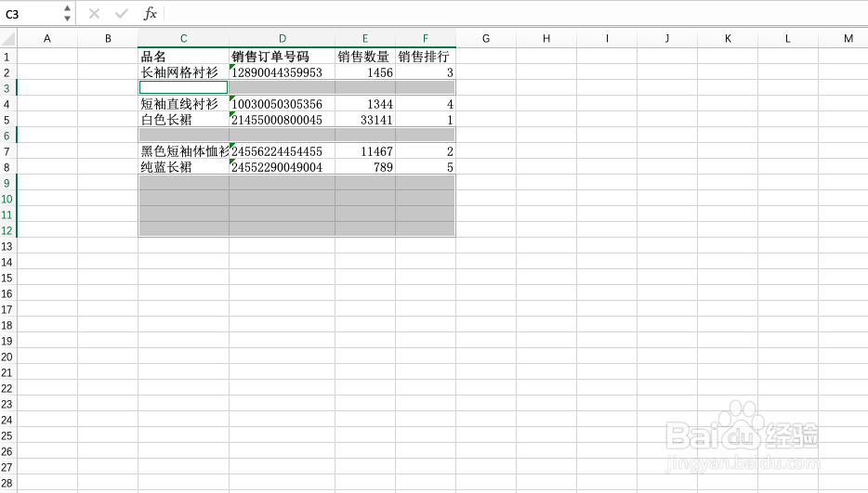Select the cell 白色长裙

[x=183, y=120]
